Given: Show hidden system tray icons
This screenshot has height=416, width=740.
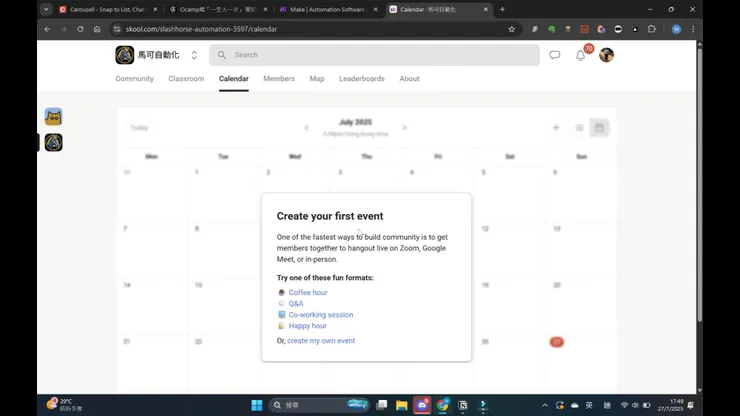Looking at the screenshot, I should point(545,405).
